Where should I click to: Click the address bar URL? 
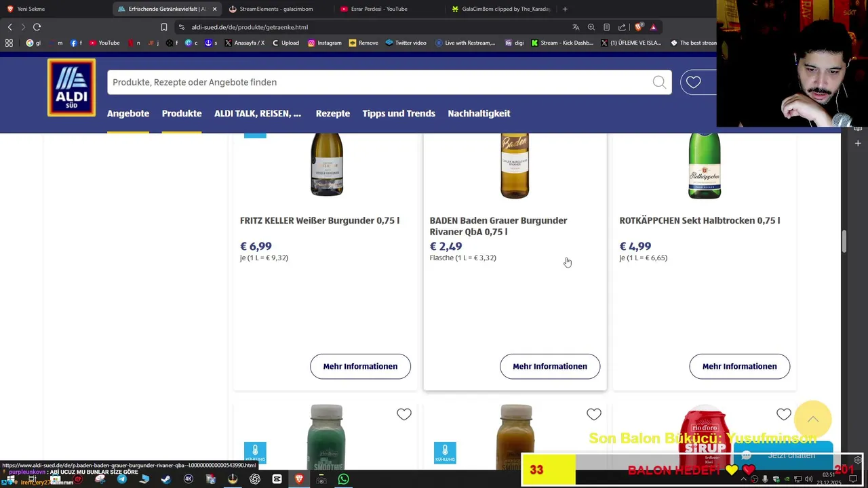tap(250, 27)
